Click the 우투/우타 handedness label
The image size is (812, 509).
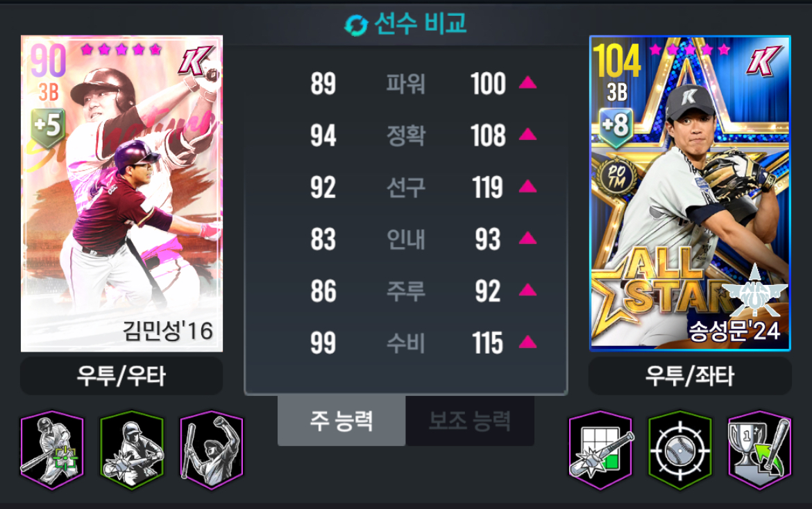121,376
